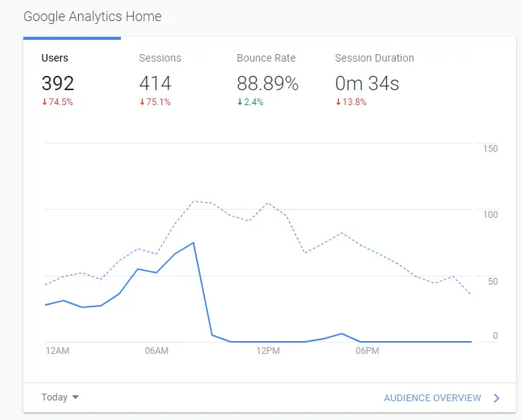Click the red down arrow under Users

(44, 102)
